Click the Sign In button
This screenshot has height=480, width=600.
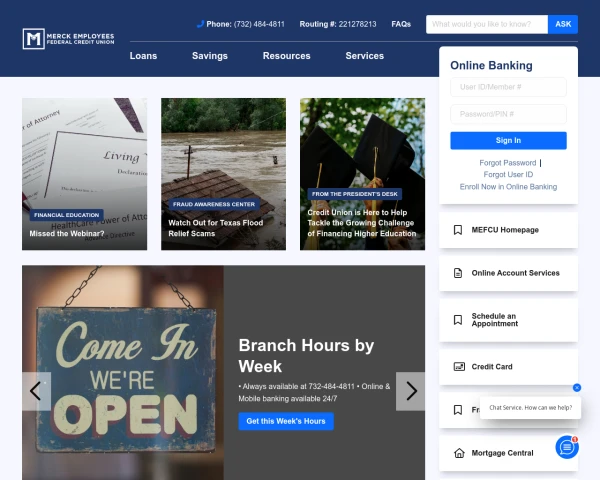(508, 140)
